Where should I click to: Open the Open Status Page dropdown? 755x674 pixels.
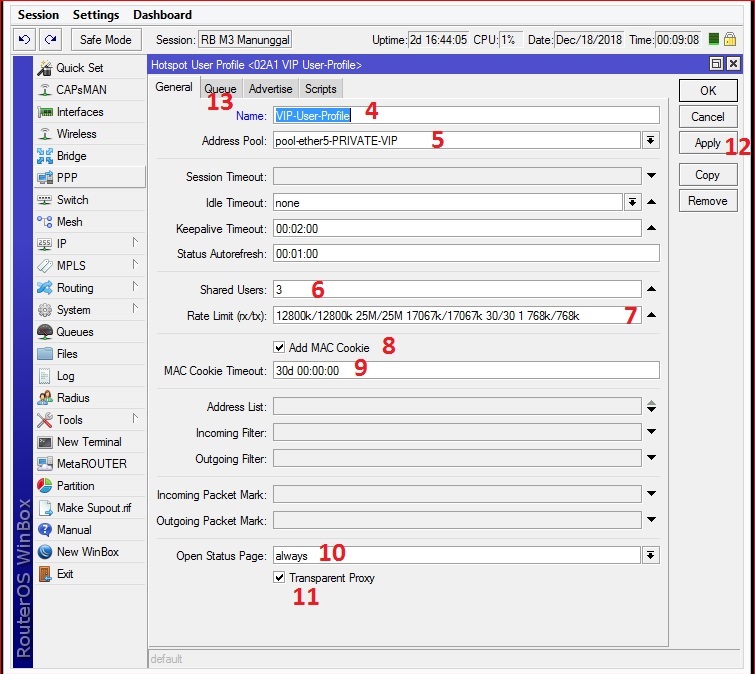pyautogui.click(x=651, y=555)
